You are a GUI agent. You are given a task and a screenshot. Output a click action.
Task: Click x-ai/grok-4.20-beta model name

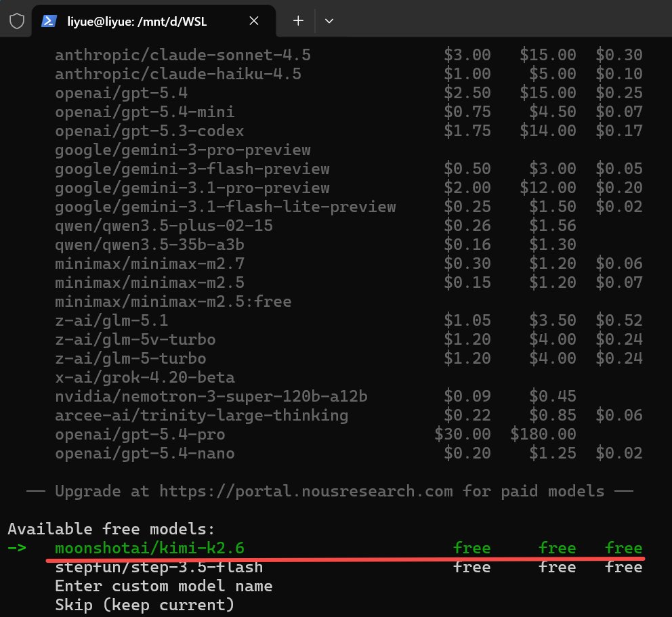(x=145, y=377)
